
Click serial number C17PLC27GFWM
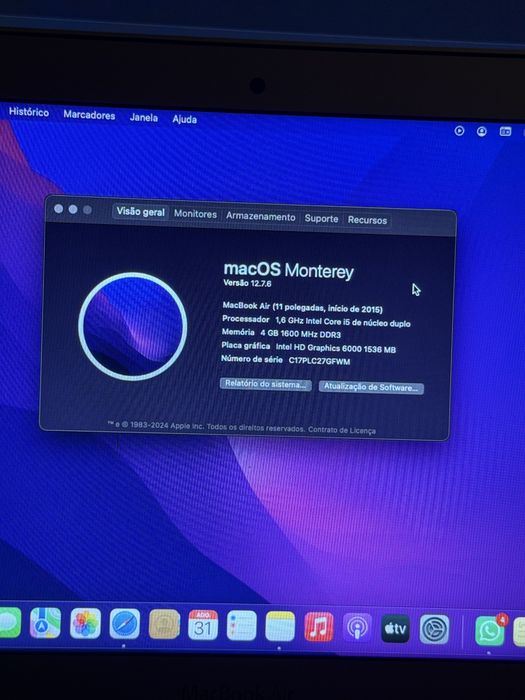(319, 361)
